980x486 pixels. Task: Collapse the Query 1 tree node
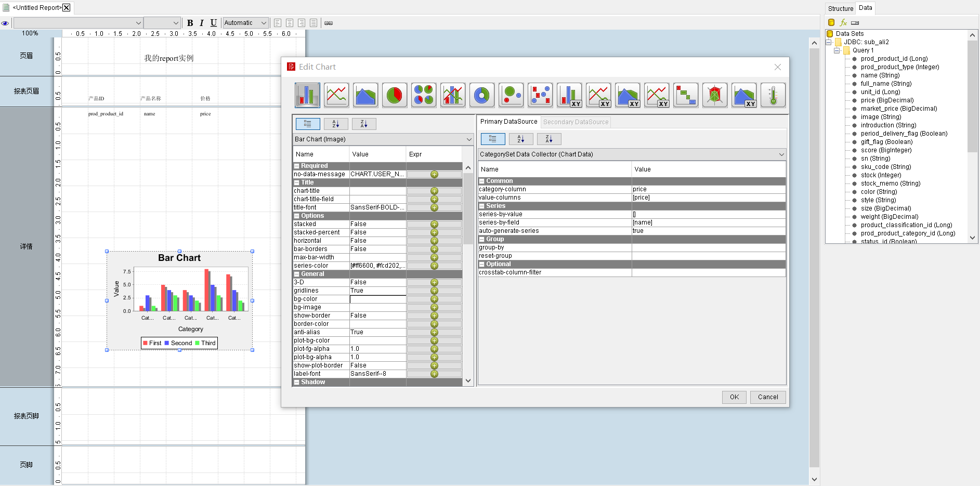pyautogui.click(x=837, y=50)
